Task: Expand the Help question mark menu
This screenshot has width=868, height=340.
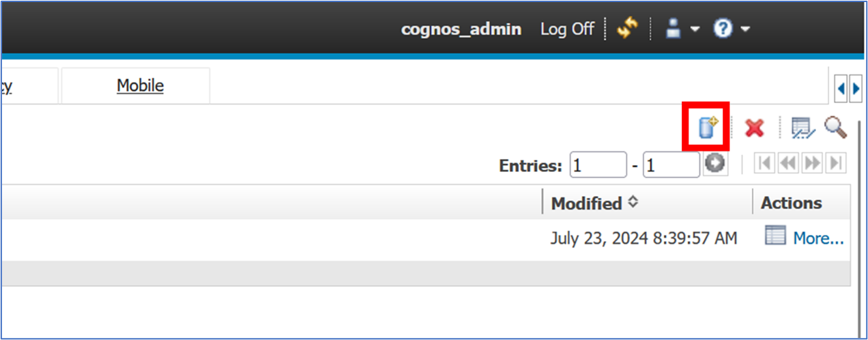Action: pyautogui.click(x=731, y=29)
